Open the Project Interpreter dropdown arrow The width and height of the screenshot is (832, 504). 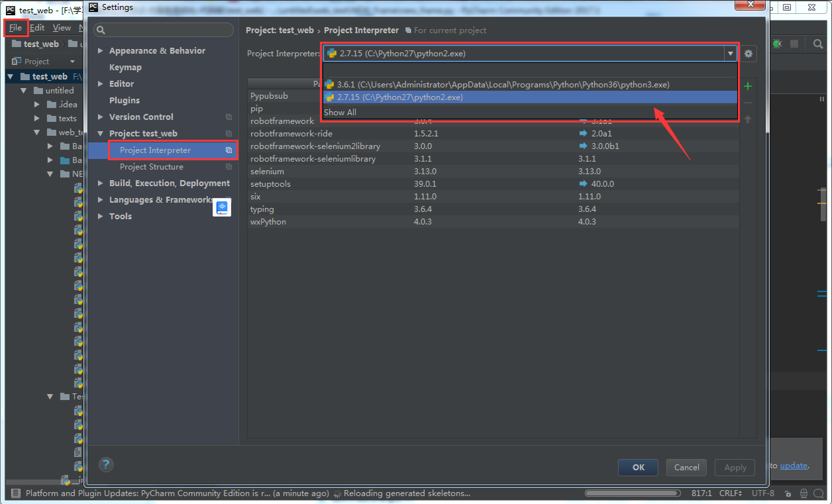click(730, 54)
